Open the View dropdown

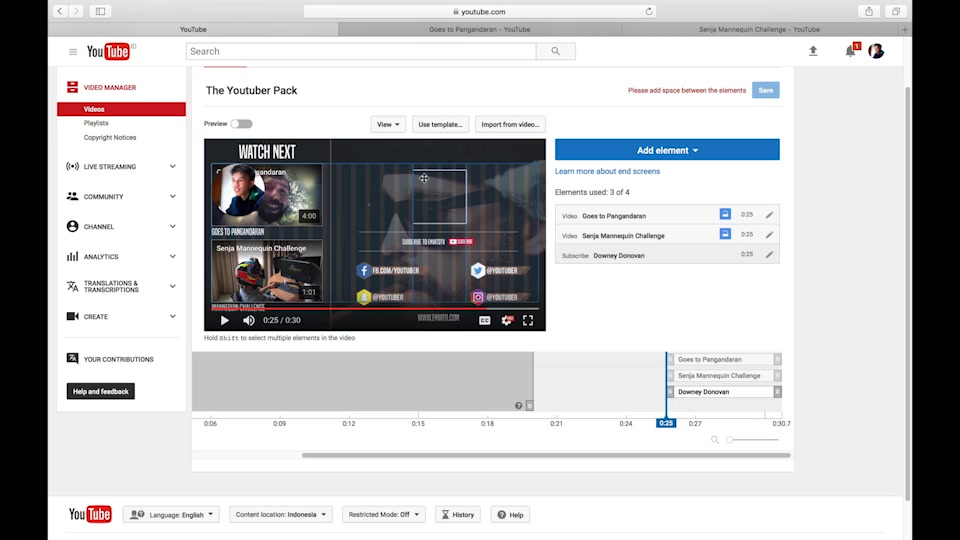(x=388, y=124)
